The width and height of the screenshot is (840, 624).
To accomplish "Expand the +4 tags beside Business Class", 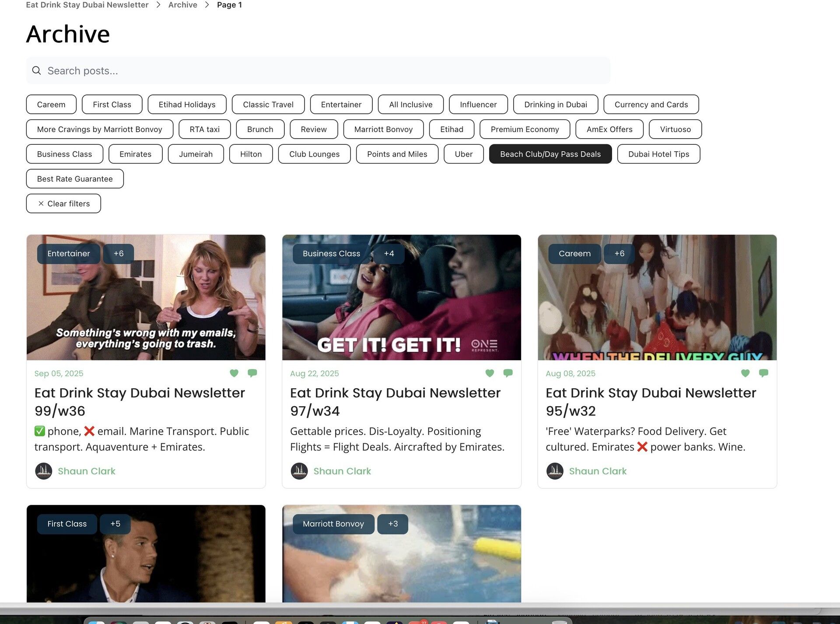I will (x=388, y=254).
